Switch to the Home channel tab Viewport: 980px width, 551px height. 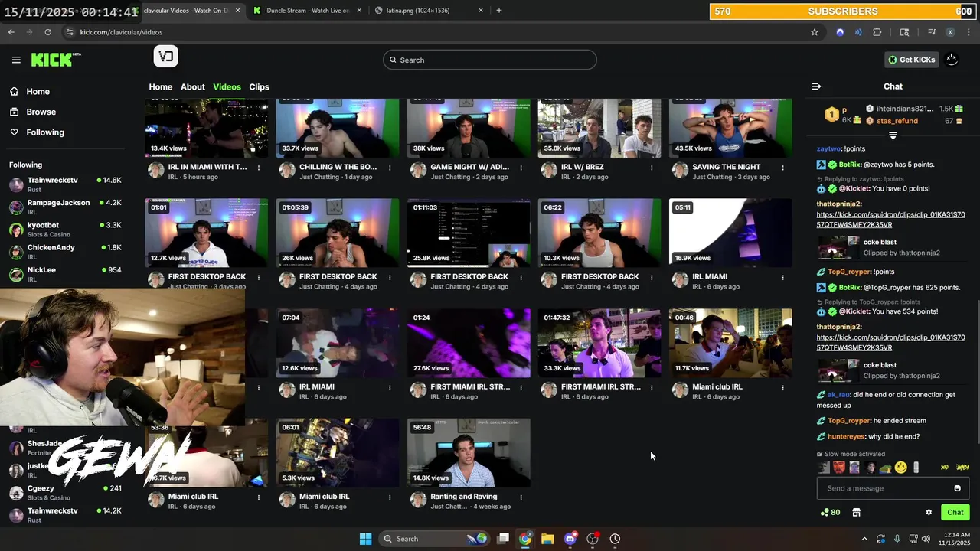point(160,86)
